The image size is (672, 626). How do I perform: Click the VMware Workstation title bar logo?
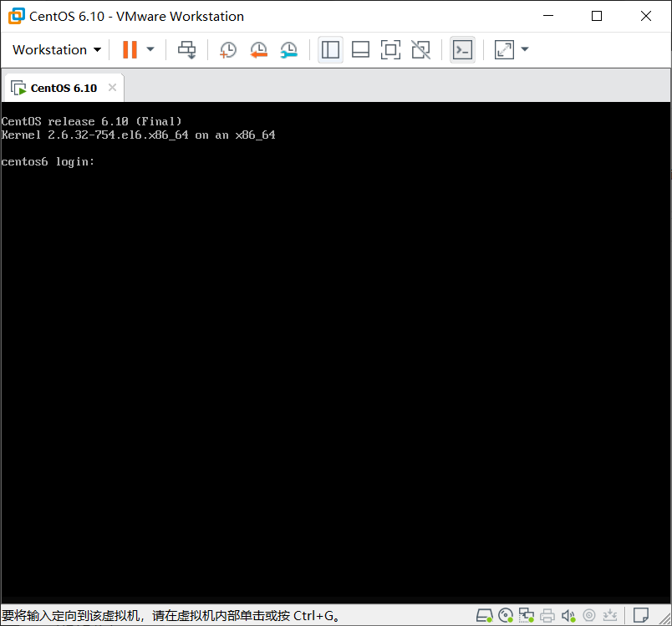point(16,16)
